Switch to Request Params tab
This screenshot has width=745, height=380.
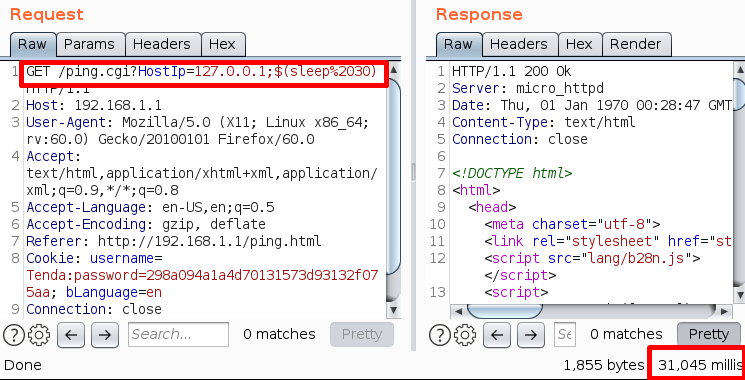[89, 45]
